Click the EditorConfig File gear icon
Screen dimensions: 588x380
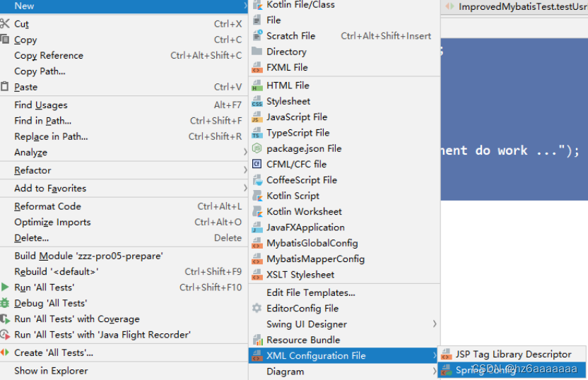257,308
